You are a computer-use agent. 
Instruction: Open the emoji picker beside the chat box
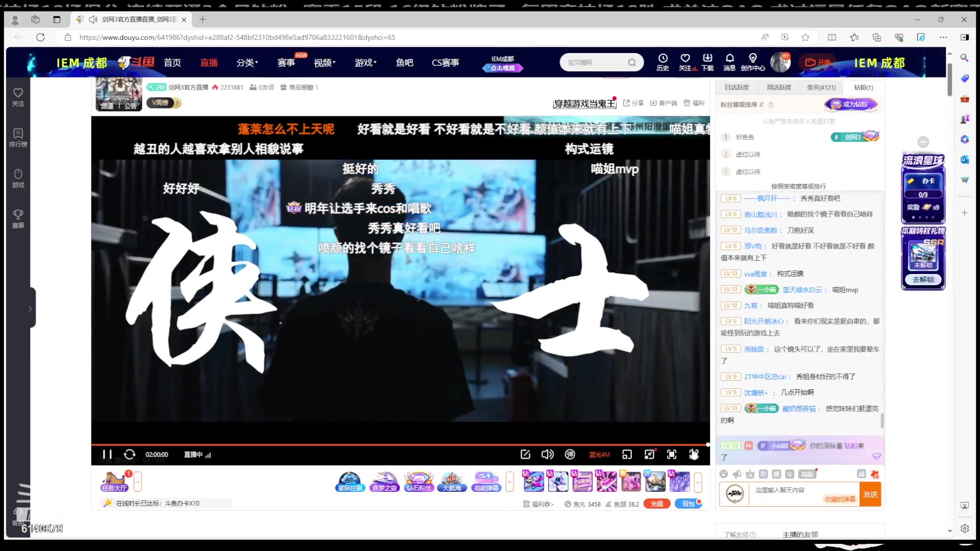(x=724, y=474)
